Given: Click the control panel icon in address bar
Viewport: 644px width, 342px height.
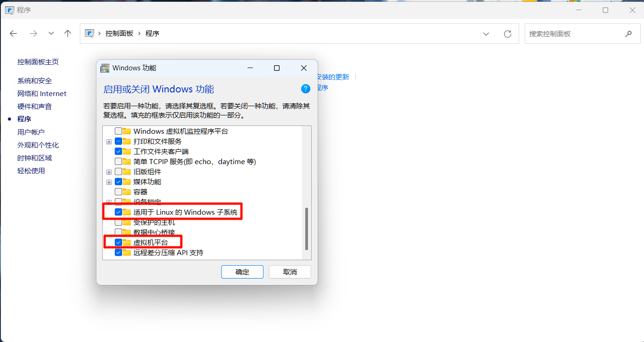Looking at the screenshot, I should point(90,34).
